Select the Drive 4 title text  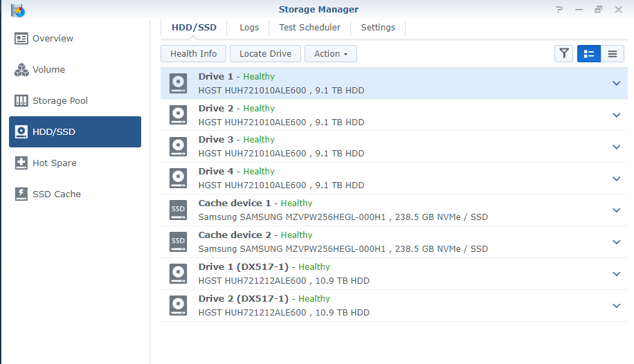point(216,172)
